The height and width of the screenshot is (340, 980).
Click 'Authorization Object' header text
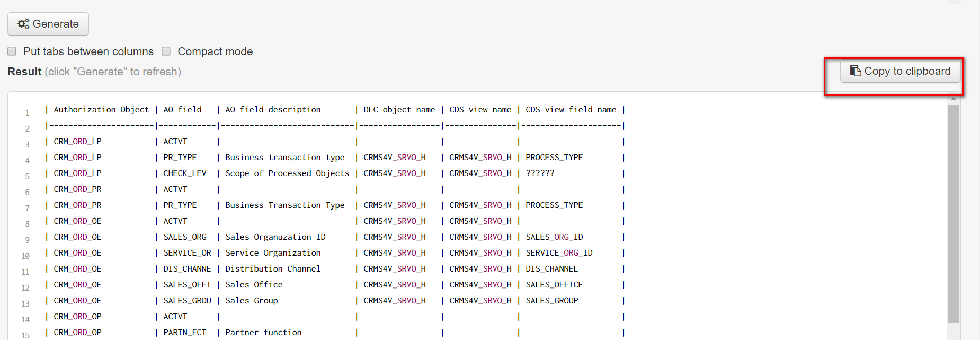101,110
